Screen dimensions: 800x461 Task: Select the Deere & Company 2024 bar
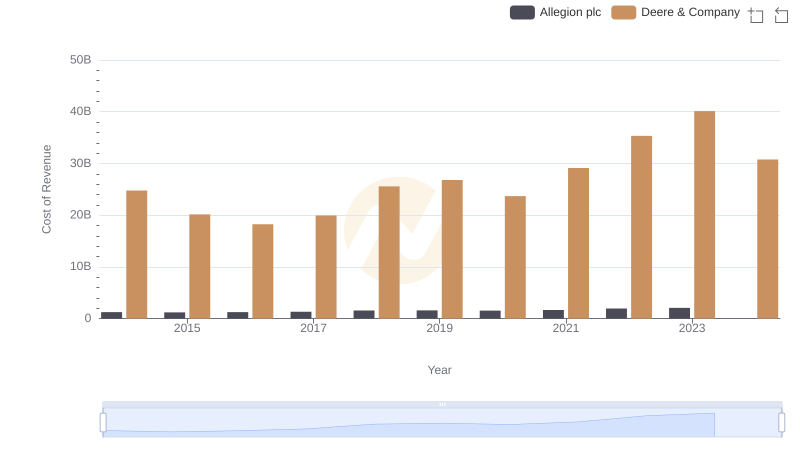coord(767,239)
